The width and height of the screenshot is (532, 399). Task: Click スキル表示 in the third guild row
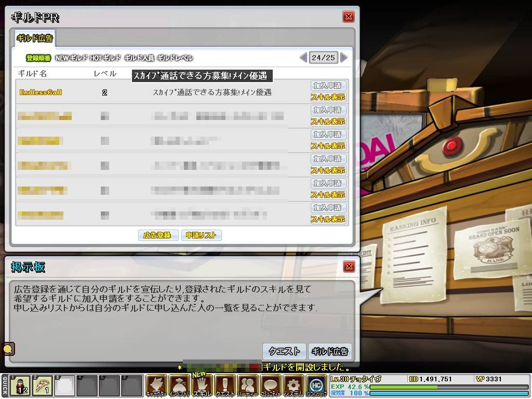point(328,146)
